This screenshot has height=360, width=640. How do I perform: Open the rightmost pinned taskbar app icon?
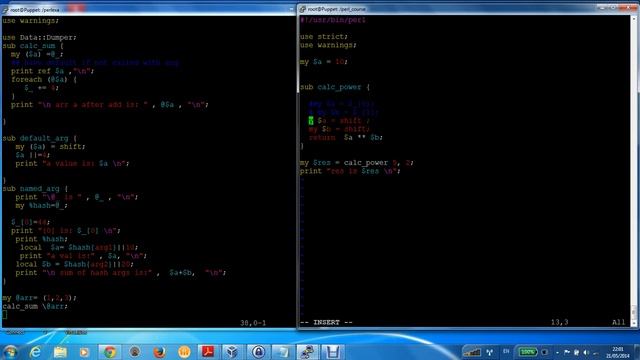(x=332, y=352)
